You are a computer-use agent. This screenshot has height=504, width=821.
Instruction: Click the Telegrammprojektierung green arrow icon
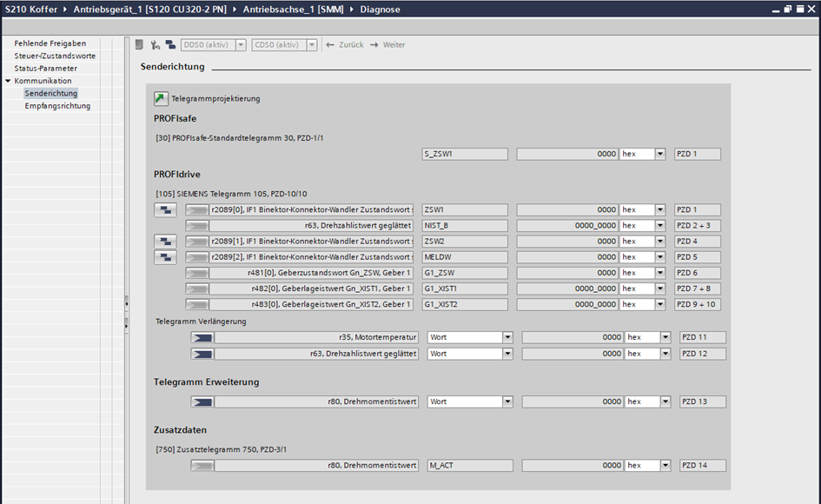pyautogui.click(x=162, y=98)
